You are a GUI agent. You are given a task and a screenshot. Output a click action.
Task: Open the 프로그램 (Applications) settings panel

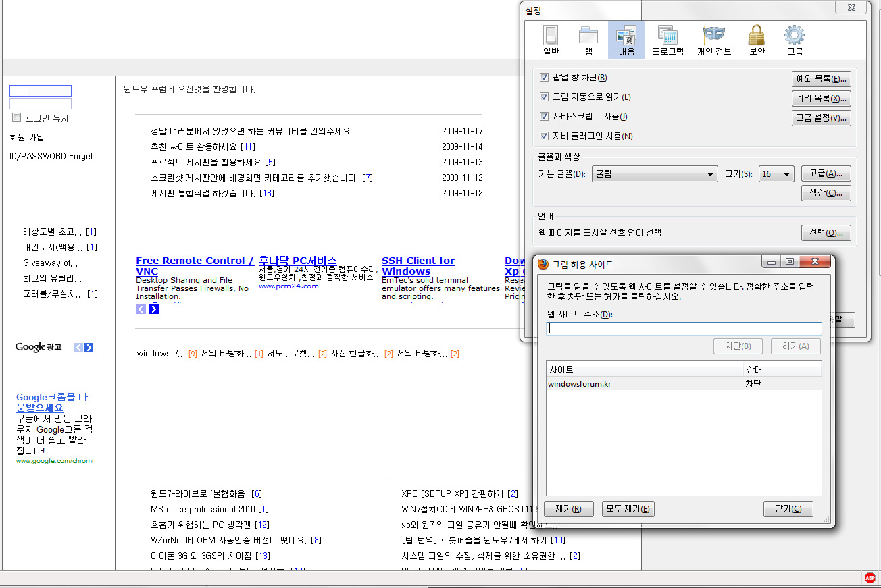point(668,40)
